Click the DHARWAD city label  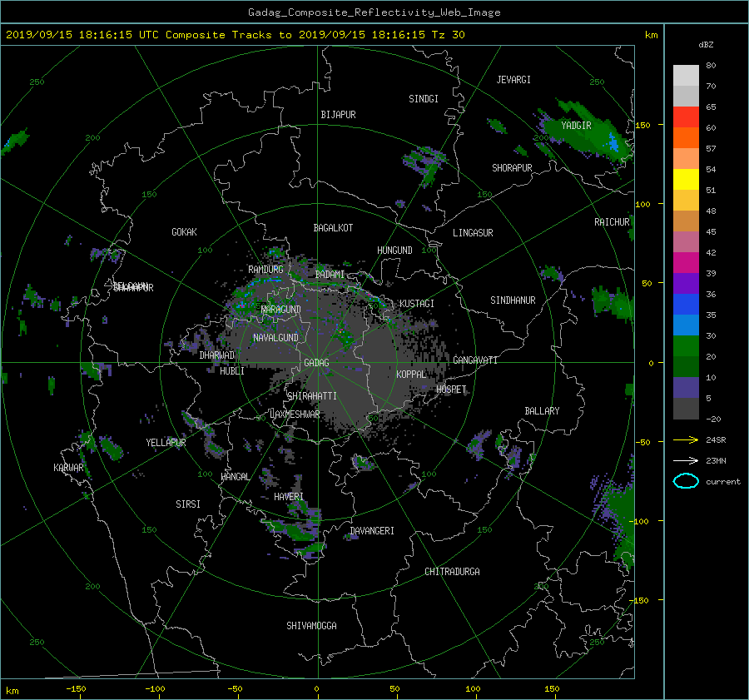click(217, 355)
